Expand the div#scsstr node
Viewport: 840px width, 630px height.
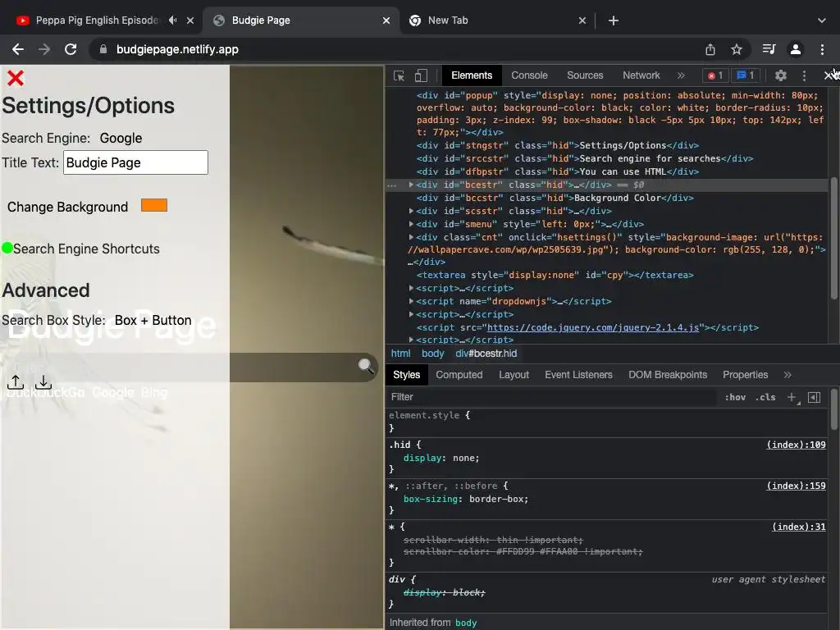click(411, 211)
